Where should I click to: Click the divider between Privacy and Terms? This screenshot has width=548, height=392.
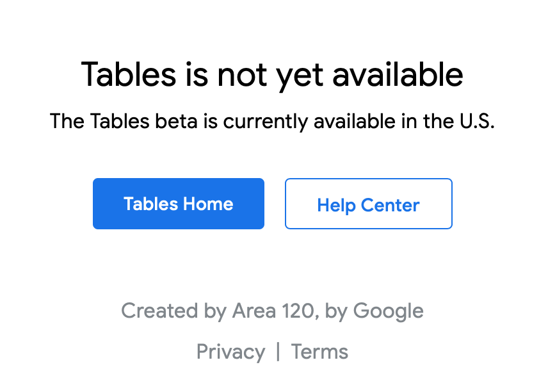coord(278,352)
